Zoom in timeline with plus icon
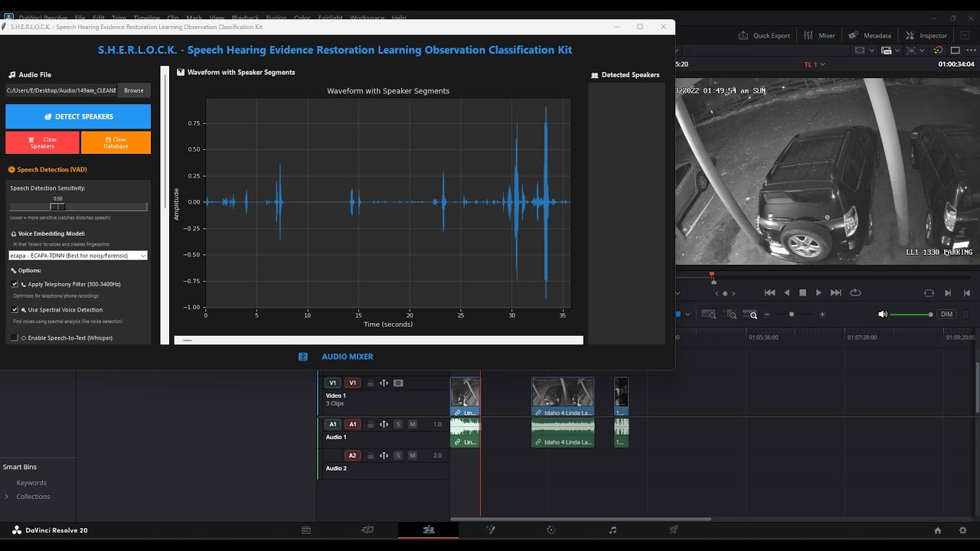Screen dimensions: 980x551 pyautogui.click(x=822, y=315)
